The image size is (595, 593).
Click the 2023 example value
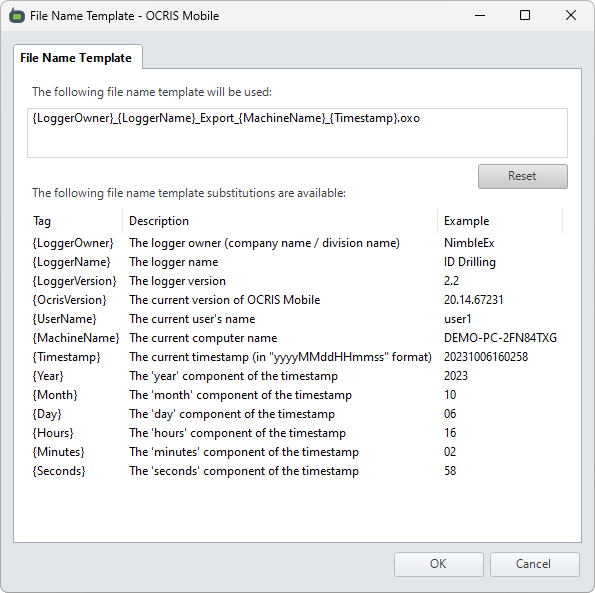pos(456,376)
